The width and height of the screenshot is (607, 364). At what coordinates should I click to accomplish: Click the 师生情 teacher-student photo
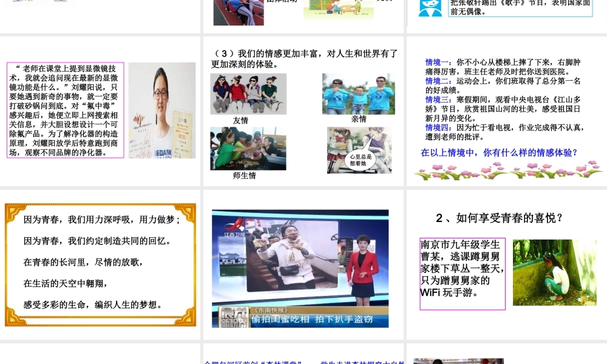click(x=248, y=149)
